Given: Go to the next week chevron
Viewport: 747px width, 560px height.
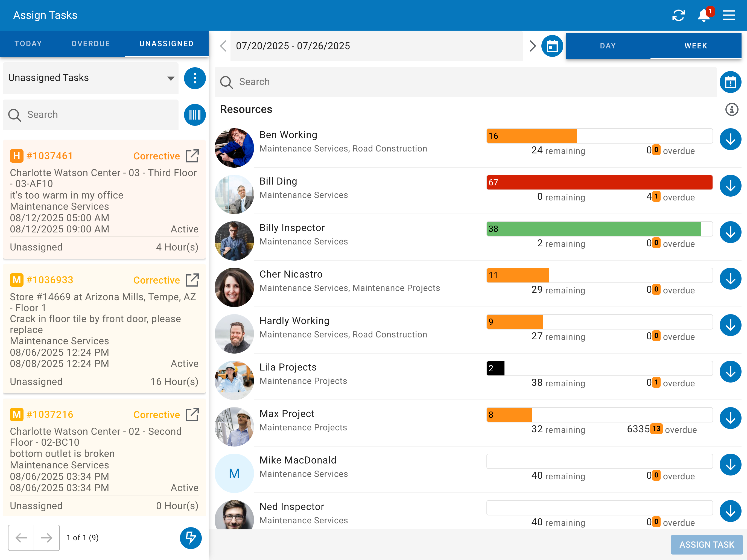Looking at the screenshot, I should tap(533, 46).
